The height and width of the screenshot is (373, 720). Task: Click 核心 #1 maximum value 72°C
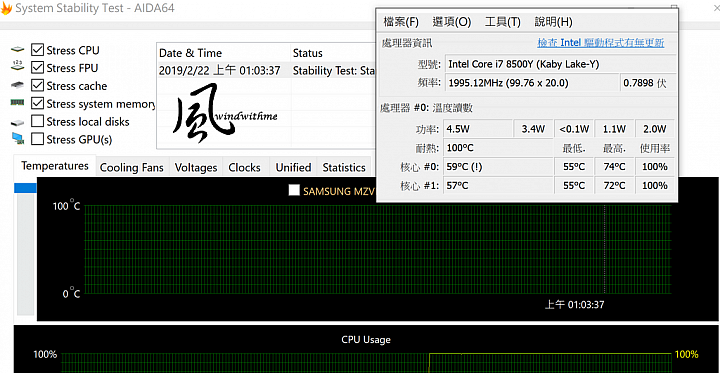coord(614,186)
